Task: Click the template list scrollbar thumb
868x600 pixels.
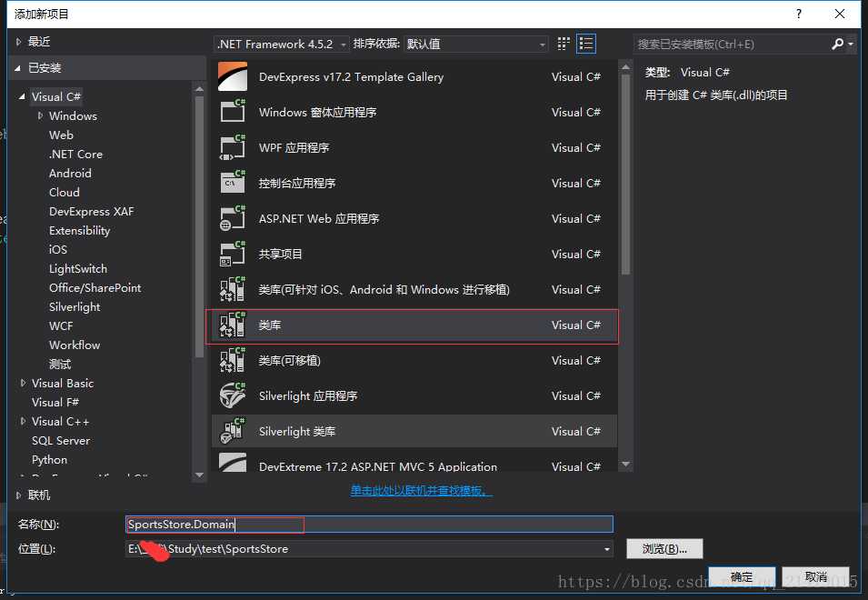Action: click(625, 175)
